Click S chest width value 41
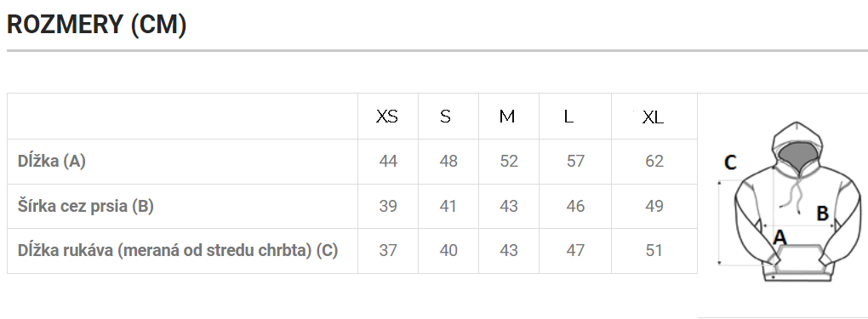Viewport: 868px width, 319px height. click(448, 206)
